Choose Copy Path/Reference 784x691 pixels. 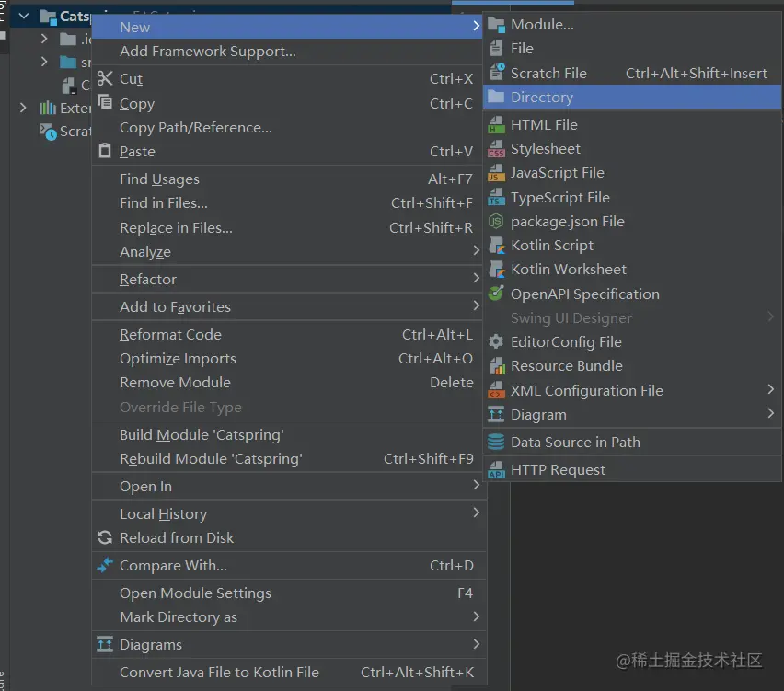tap(289, 128)
